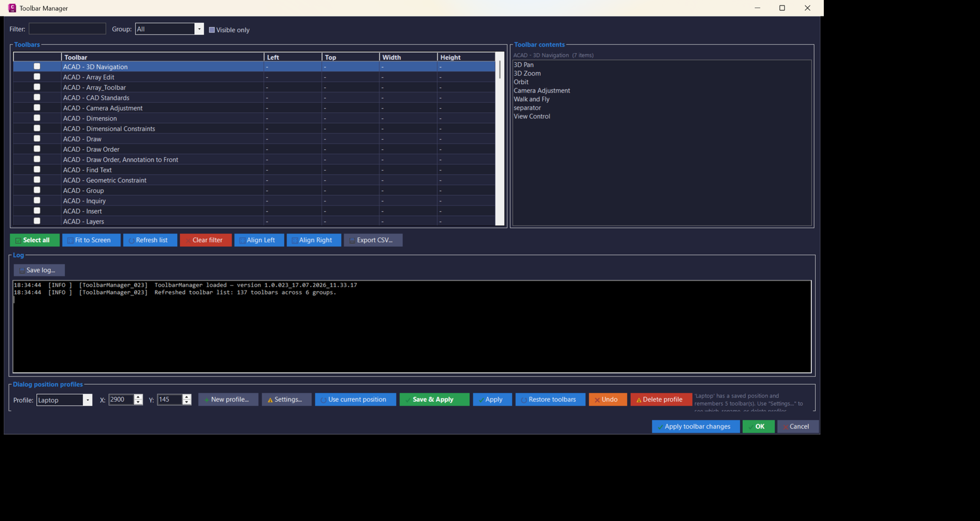This screenshot has height=521, width=980.
Task: Click into the Filter text field
Action: click(x=67, y=29)
